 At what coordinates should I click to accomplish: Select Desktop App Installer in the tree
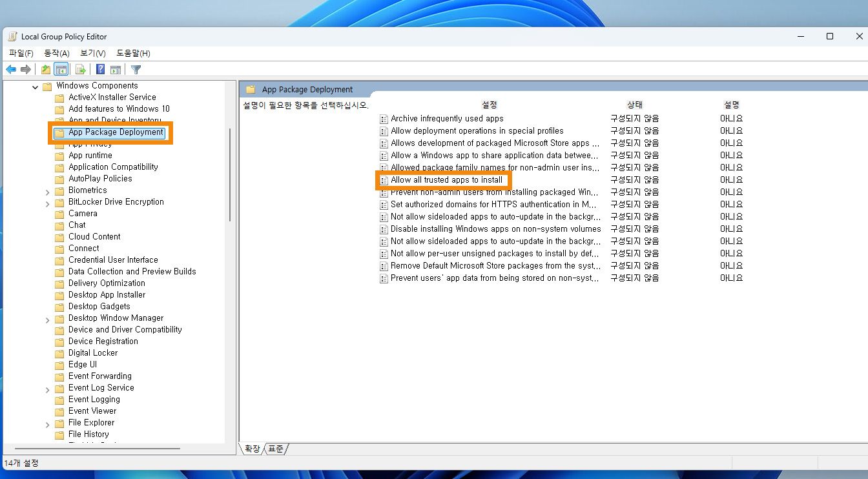[x=107, y=295]
